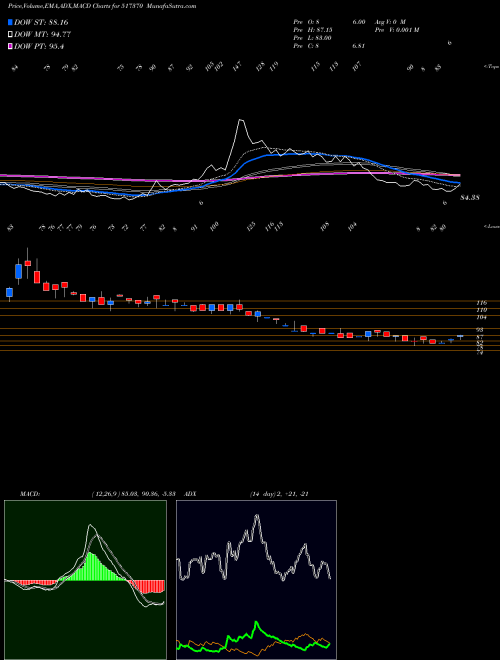This screenshot has width=500, height=660.
Task: Select the DOW ST: 88.16 label
Action: click(41, 22)
